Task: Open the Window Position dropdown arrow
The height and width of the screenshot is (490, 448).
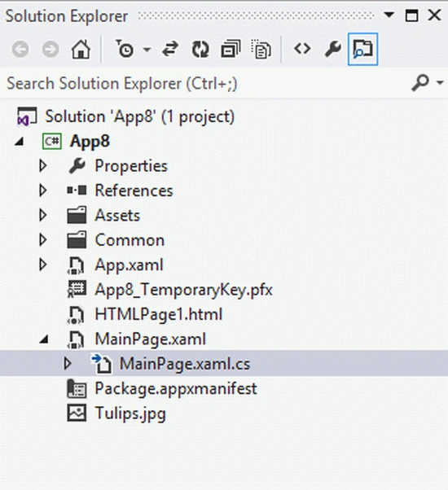Action: tap(389, 15)
